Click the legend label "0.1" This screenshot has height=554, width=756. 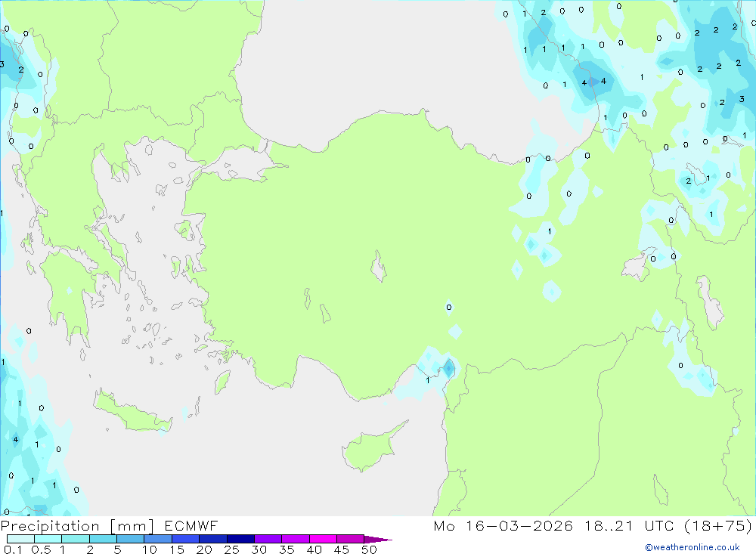click(13, 549)
